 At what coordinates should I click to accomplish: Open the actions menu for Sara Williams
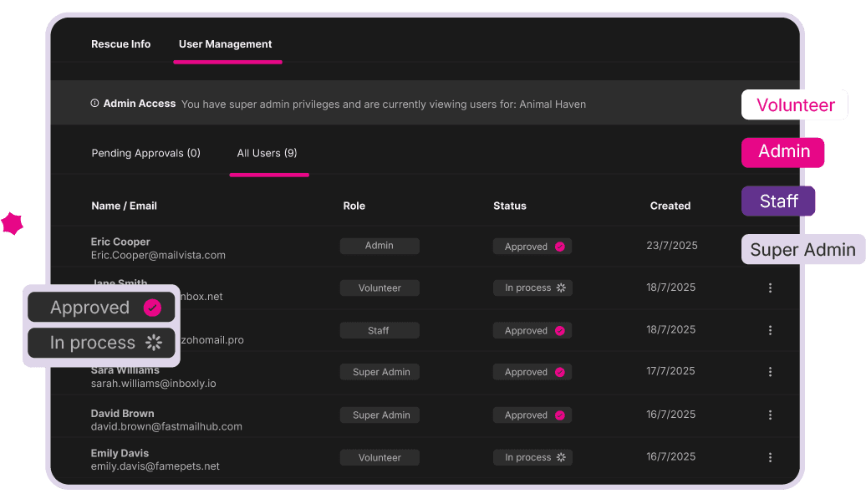770,371
